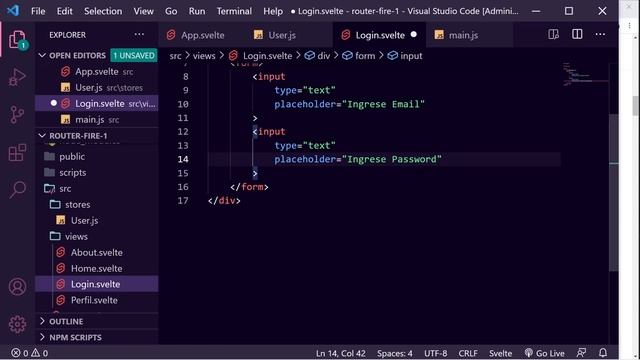Screen dimensions: 640x360
Task: Click the VS Code logo icon
Action: [13, 11]
